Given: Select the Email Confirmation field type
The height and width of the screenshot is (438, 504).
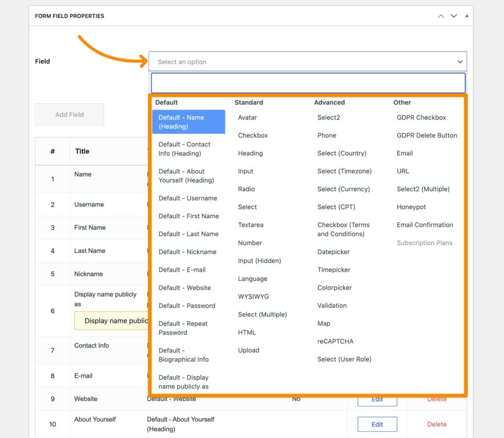Looking at the screenshot, I should tap(425, 225).
